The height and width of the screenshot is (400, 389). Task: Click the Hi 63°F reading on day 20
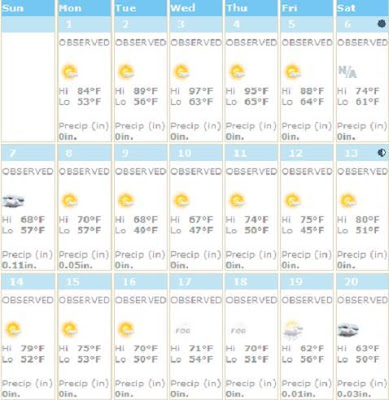(x=358, y=348)
